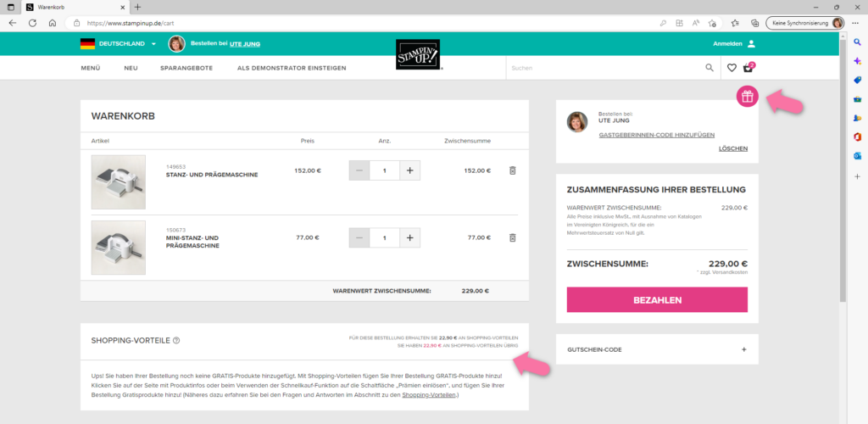The height and width of the screenshot is (424, 868).
Task: Open Deutschland country dropdown
Action: pyautogui.click(x=119, y=44)
